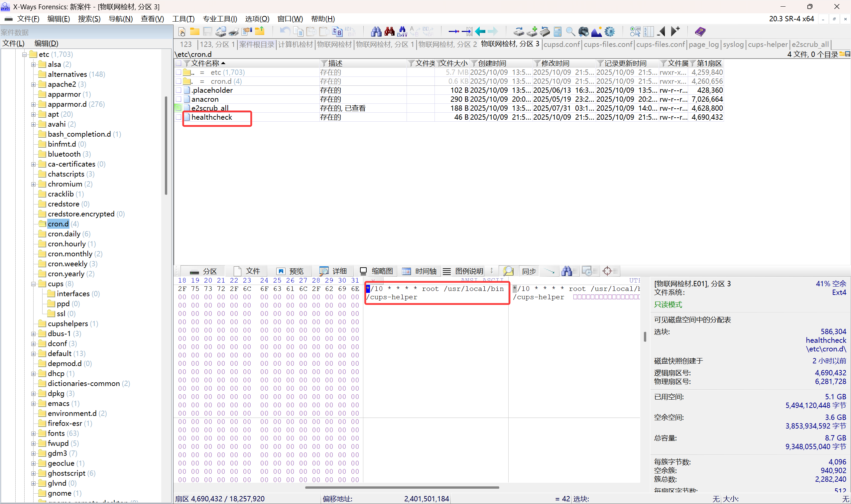Click the blue gear options icon

point(610,32)
